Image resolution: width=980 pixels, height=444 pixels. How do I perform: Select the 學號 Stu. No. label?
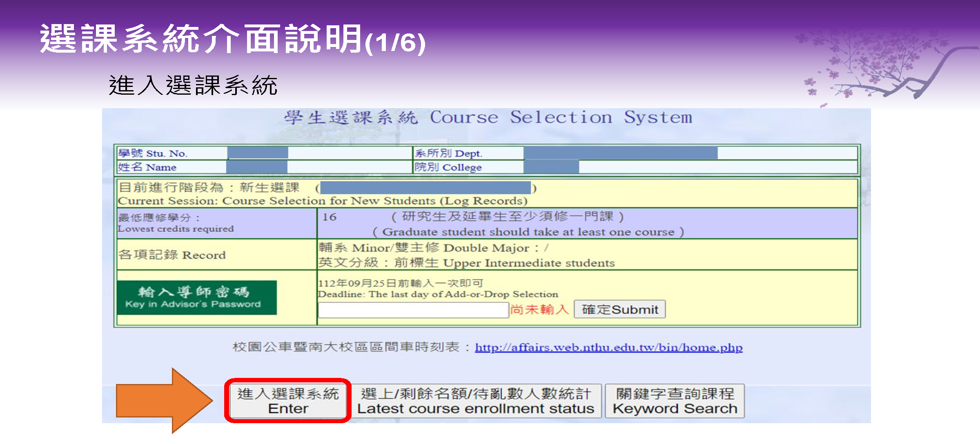pyautogui.click(x=153, y=153)
